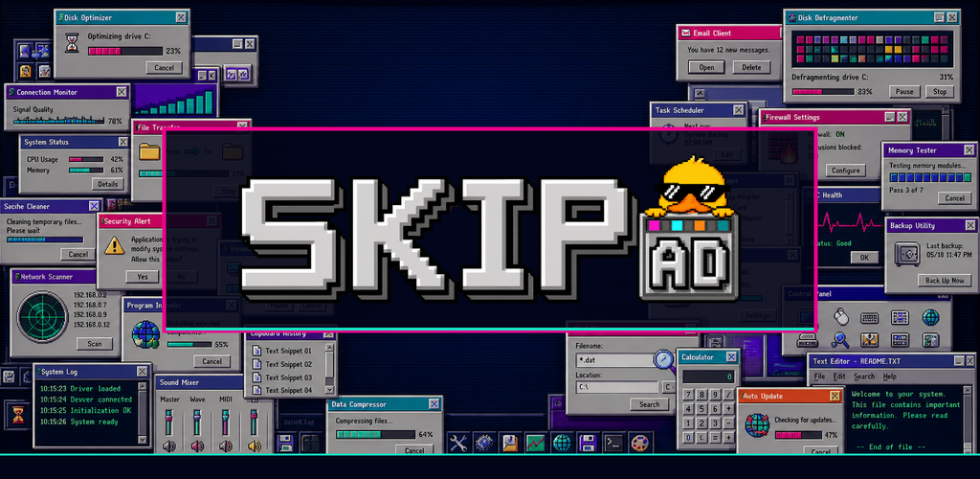
Task: Click the floppy disk icon beside terminal icon
Action: tap(588, 443)
